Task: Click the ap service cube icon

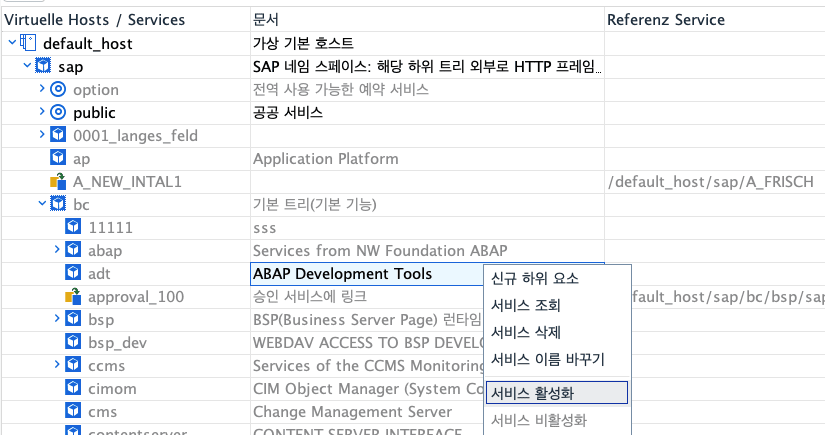Action: pyautogui.click(x=58, y=158)
